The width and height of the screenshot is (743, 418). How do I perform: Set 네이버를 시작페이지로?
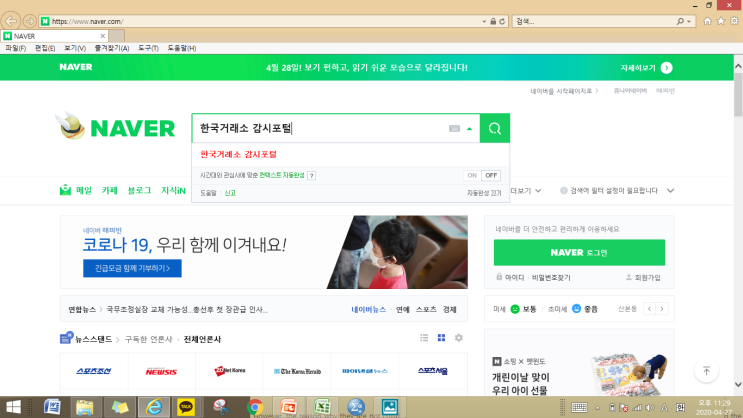pyautogui.click(x=564, y=91)
